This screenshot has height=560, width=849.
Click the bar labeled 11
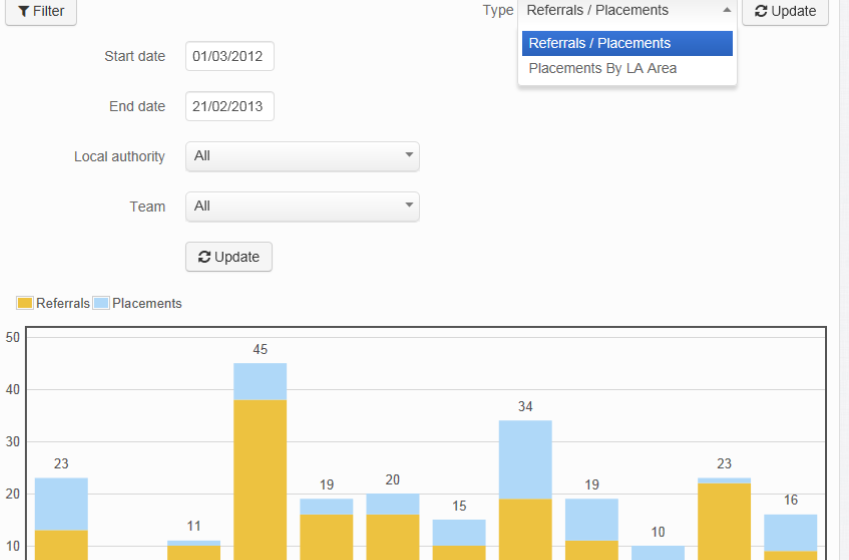tap(194, 550)
